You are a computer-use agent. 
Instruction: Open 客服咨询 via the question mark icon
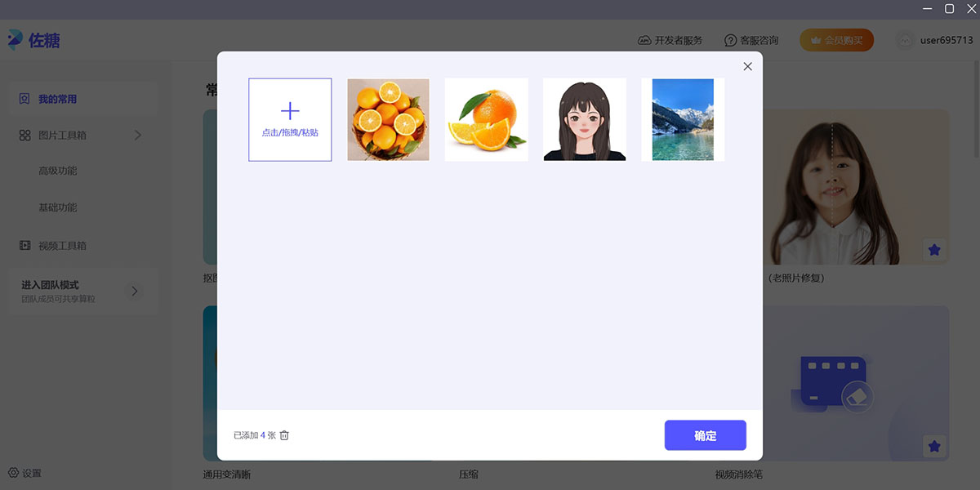click(x=729, y=39)
